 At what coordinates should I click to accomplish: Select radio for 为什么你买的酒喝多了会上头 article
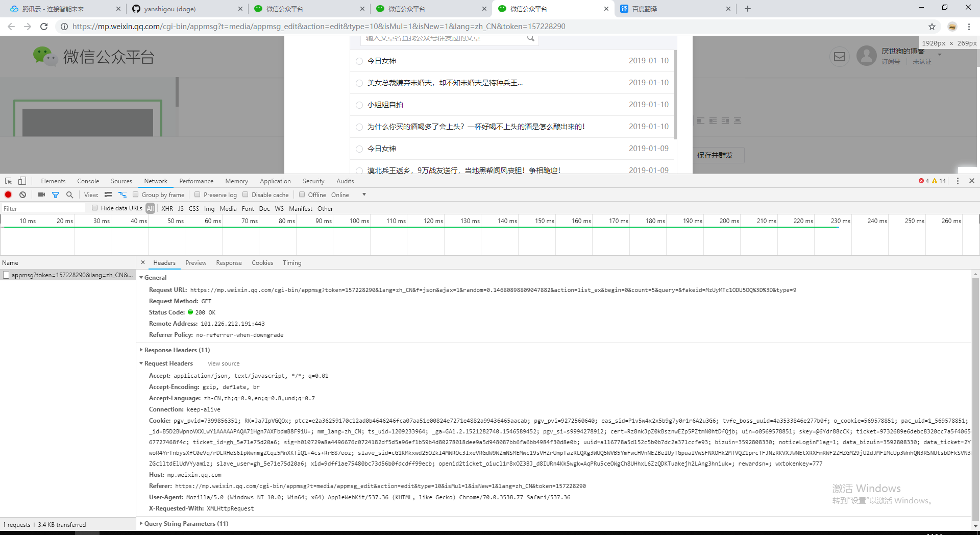[x=359, y=127]
